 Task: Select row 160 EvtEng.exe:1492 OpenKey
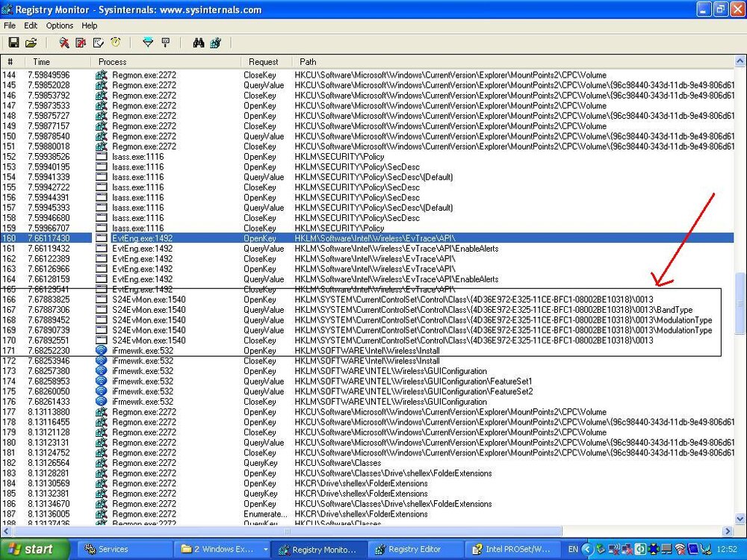click(x=367, y=238)
